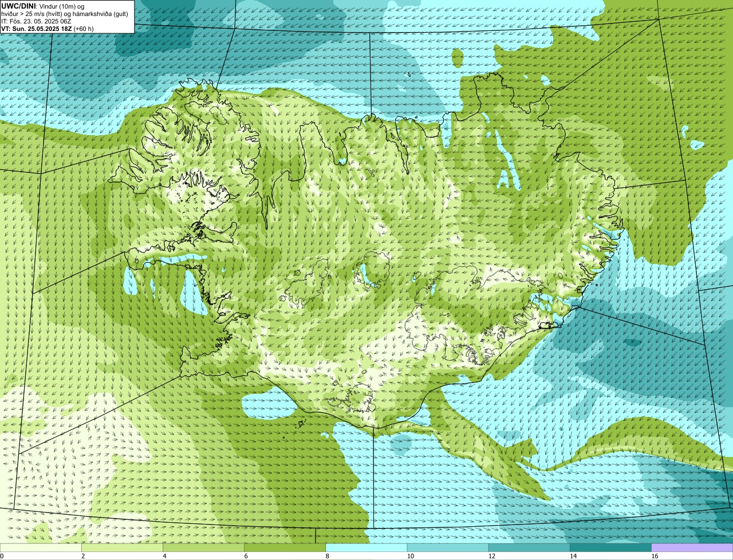Click the "hviður > 25 m/s (hvítt)" description line
This screenshot has height=560, width=733.
[65, 13]
